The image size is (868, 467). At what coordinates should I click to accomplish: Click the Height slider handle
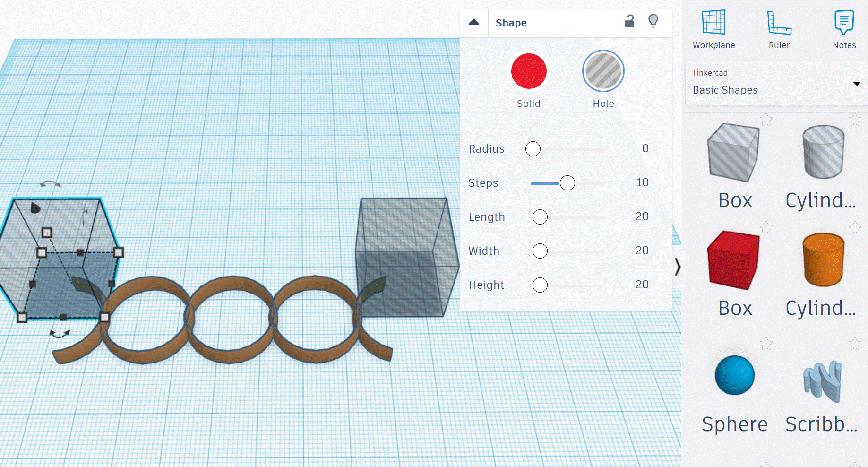(540, 285)
